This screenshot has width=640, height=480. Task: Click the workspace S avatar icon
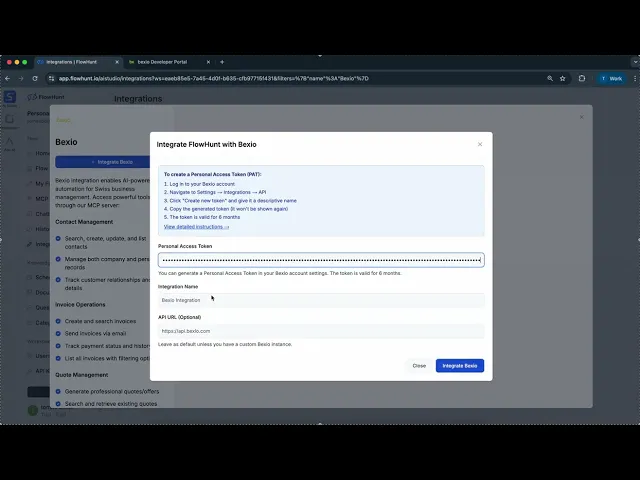(x=10, y=97)
